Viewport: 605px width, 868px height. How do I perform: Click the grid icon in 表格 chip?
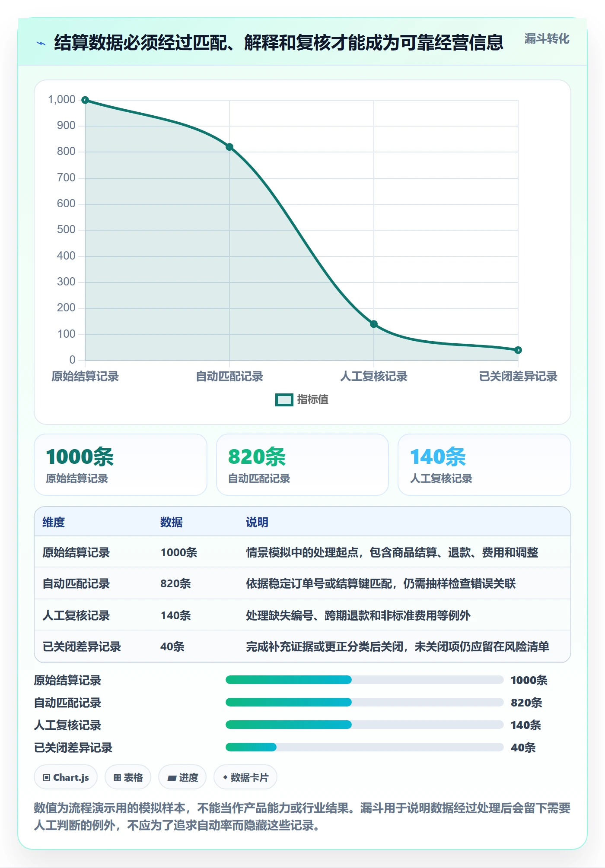click(117, 778)
